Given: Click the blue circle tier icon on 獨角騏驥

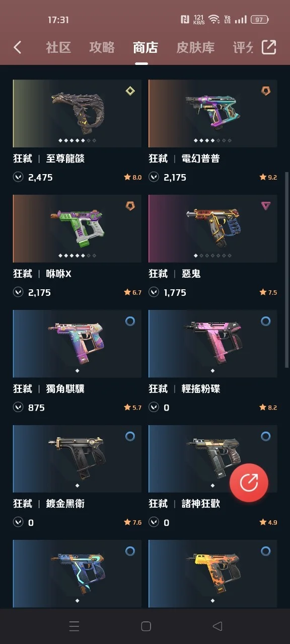Looking at the screenshot, I should (x=130, y=321).
